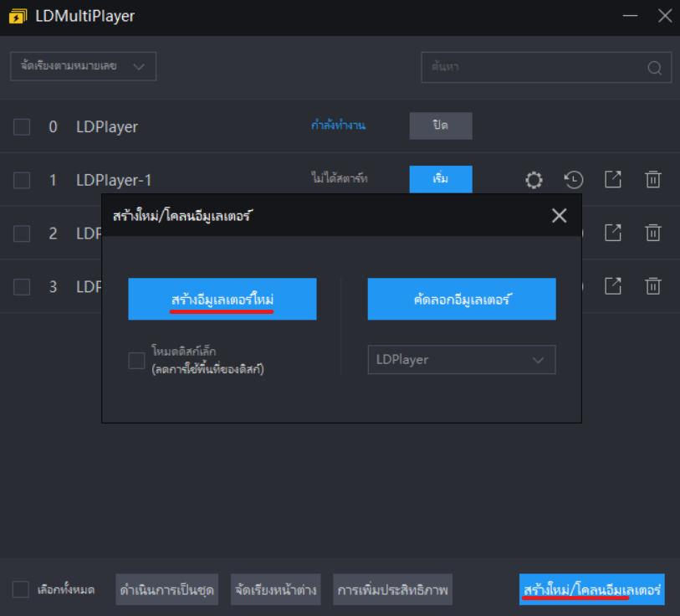
Task: Click the trash icon in row 2
Action: tap(652, 233)
